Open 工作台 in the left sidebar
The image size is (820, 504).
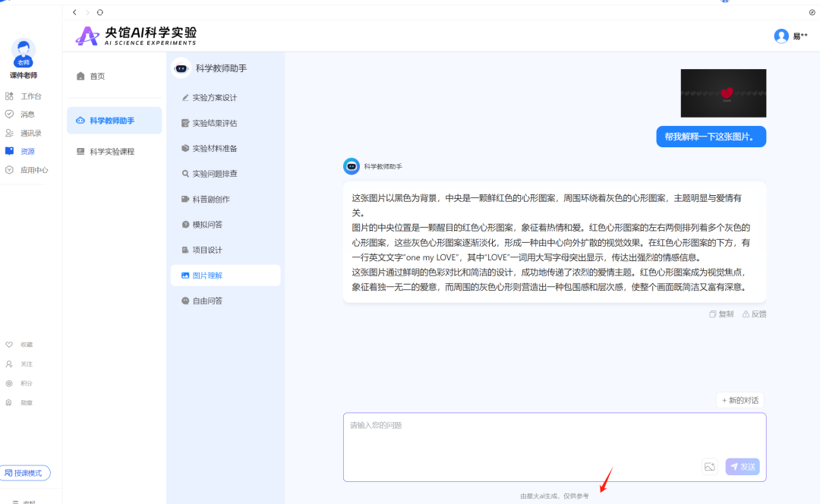point(30,96)
